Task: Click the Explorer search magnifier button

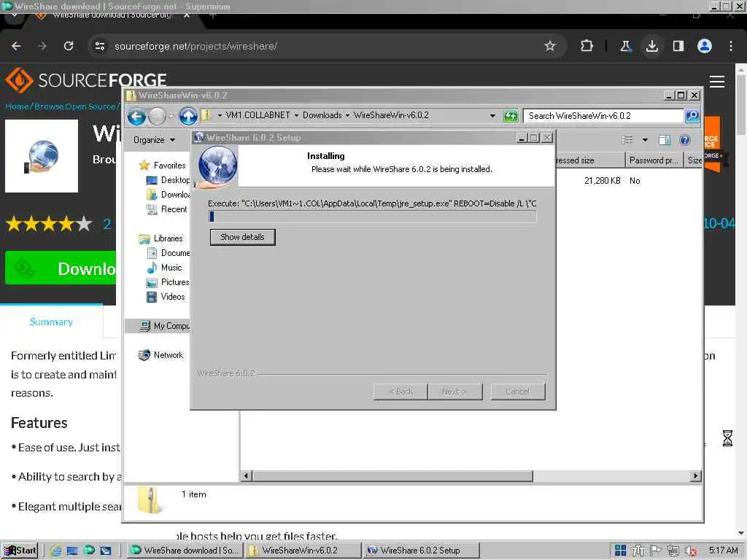Action: 692,116
